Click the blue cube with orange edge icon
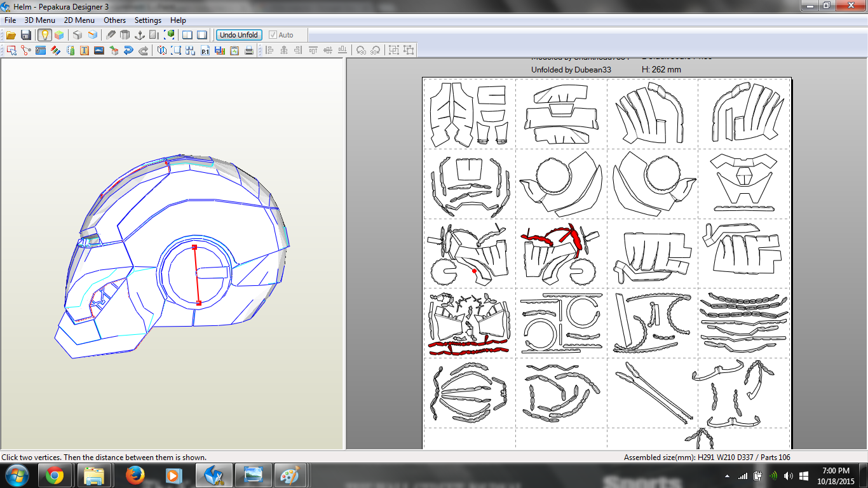The image size is (868, 488). click(x=93, y=35)
